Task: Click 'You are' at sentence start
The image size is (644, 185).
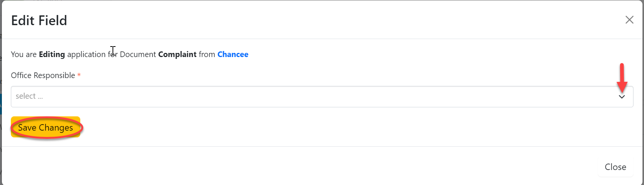Action: (x=23, y=54)
